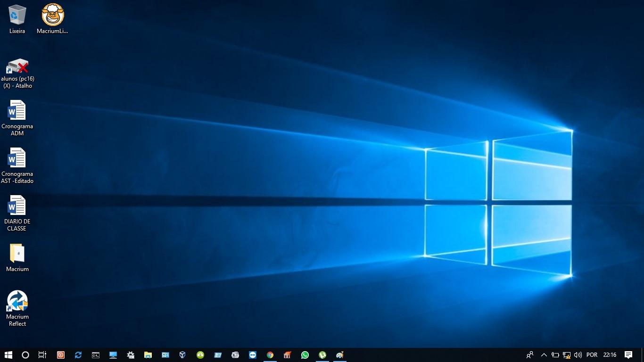Click the green circle icon in taskbar
Viewport: 644px width, 362px height.
200,355
